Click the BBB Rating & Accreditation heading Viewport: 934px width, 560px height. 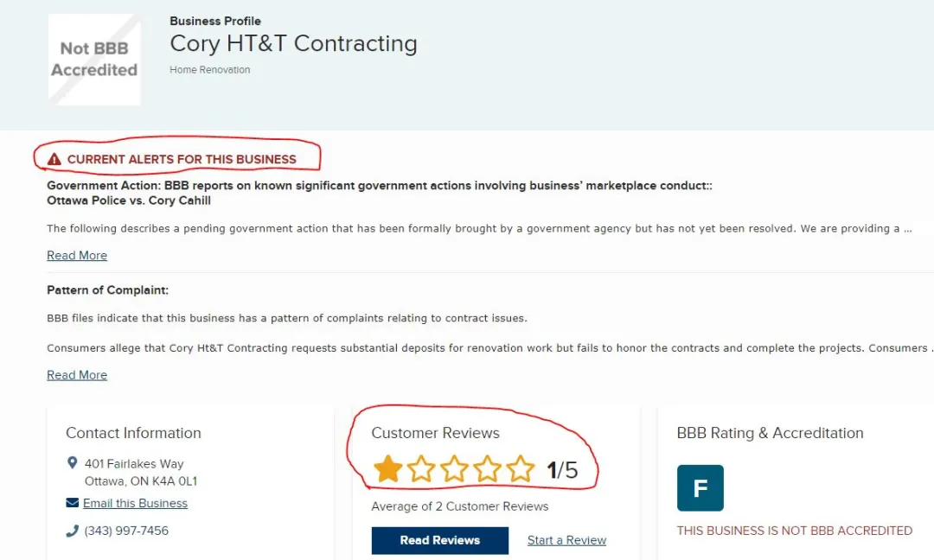tap(771, 433)
